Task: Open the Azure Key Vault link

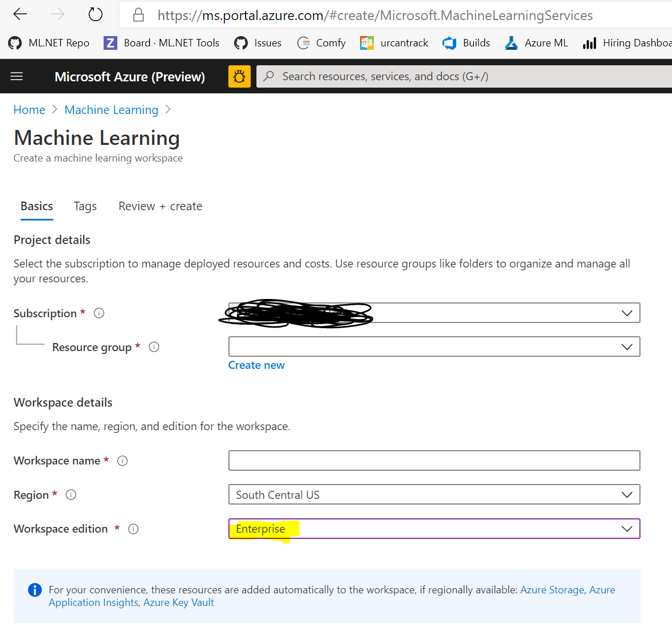Action: click(x=179, y=602)
